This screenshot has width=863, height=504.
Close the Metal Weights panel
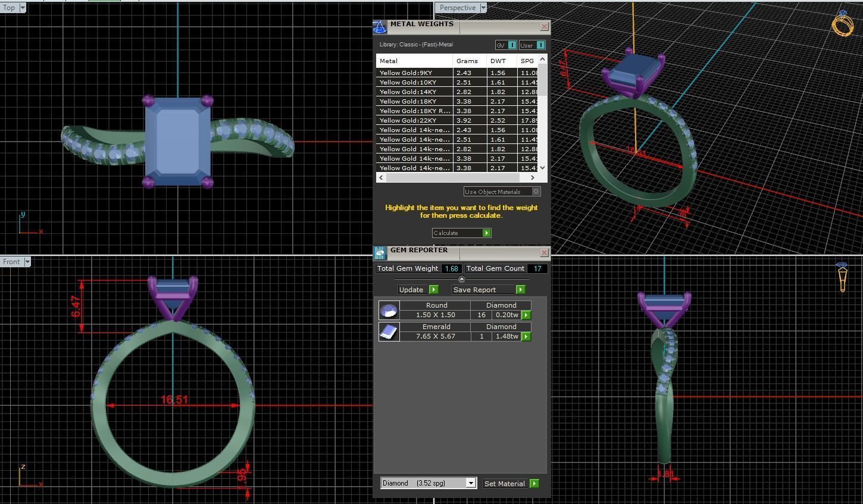pyautogui.click(x=544, y=27)
